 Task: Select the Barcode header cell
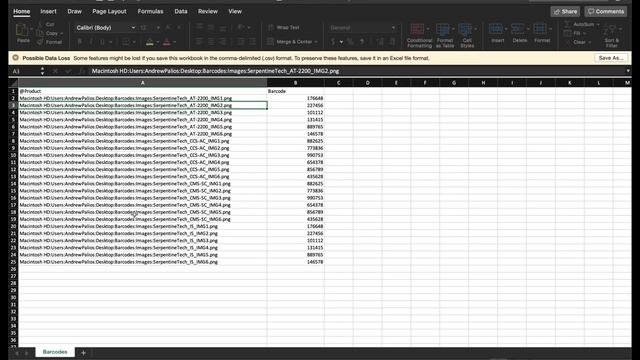point(296,91)
